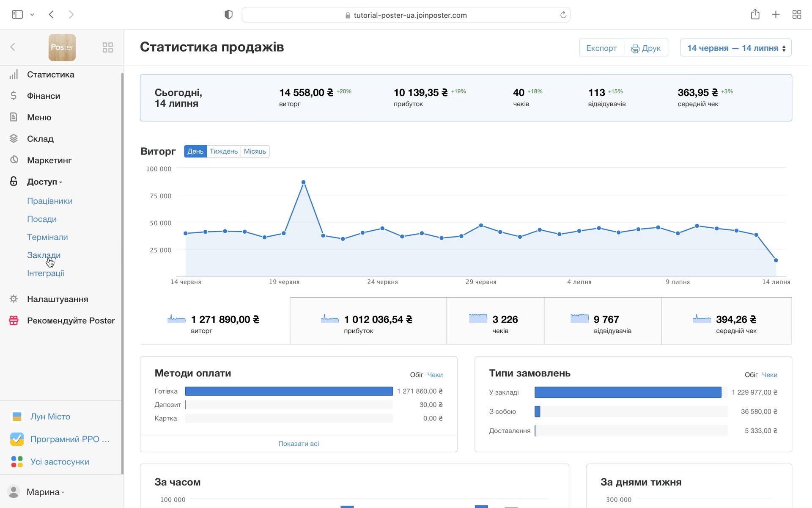This screenshot has height=508, width=812.
Task: Collapse the Доступ menu section
Action: (x=42, y=182)
